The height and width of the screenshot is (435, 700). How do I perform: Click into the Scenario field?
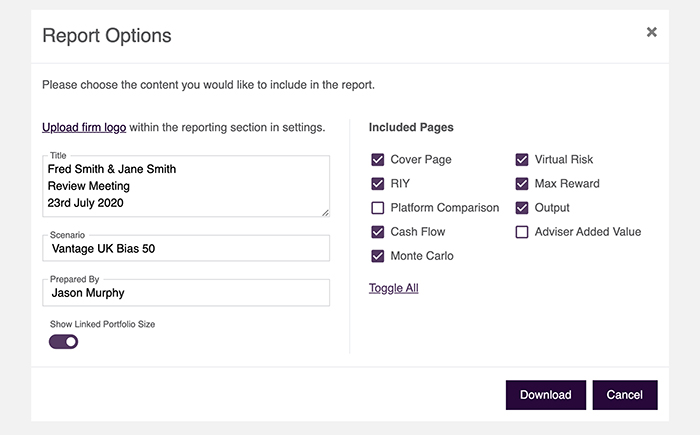(x=186, y=248)
